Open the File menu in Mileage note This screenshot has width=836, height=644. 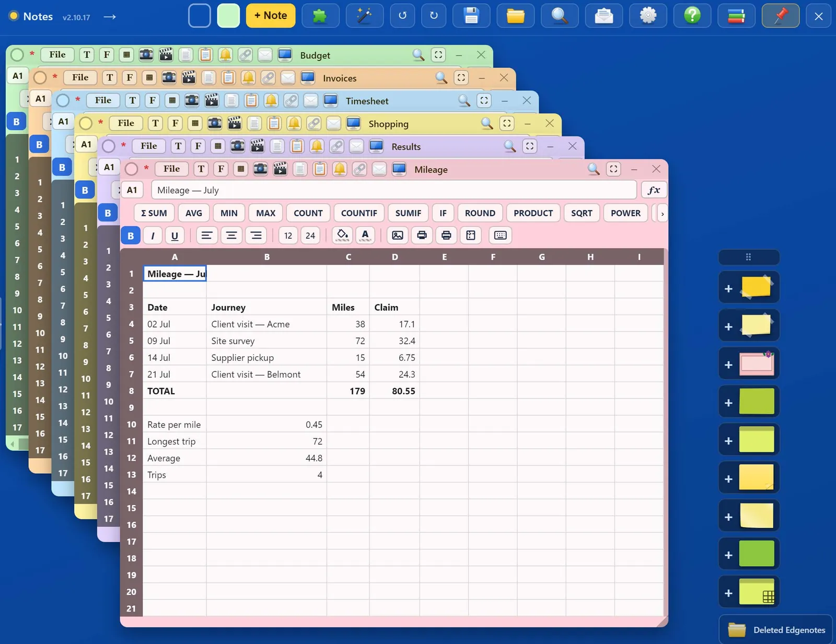point(171,169)
